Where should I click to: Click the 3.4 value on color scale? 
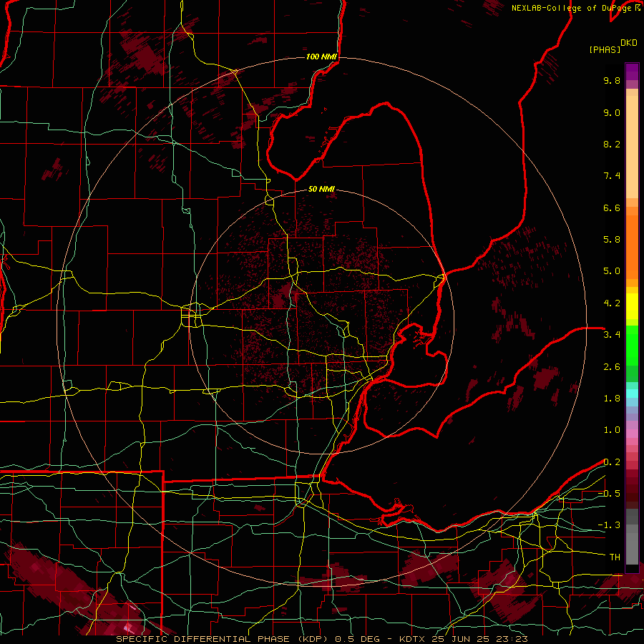click(612, 335)
